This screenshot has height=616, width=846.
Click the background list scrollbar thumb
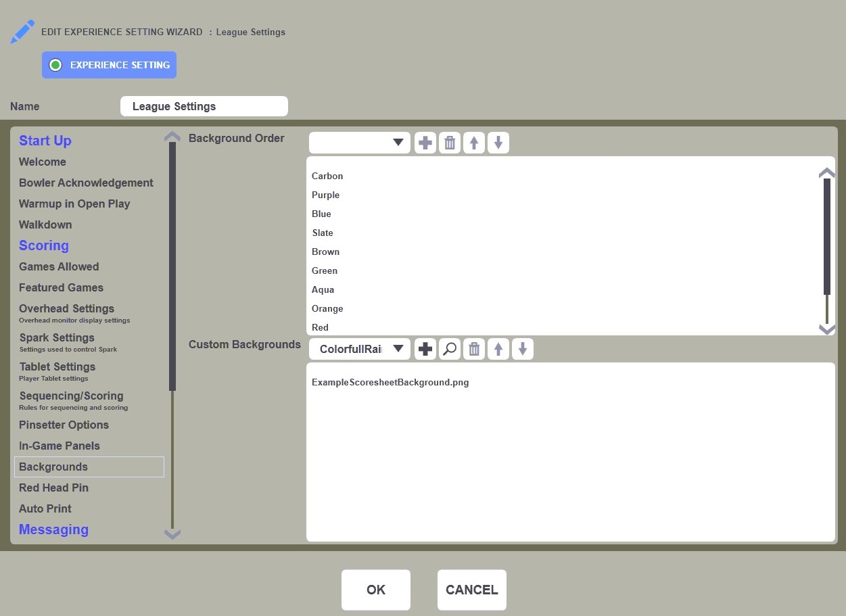(x=827, y=236)
